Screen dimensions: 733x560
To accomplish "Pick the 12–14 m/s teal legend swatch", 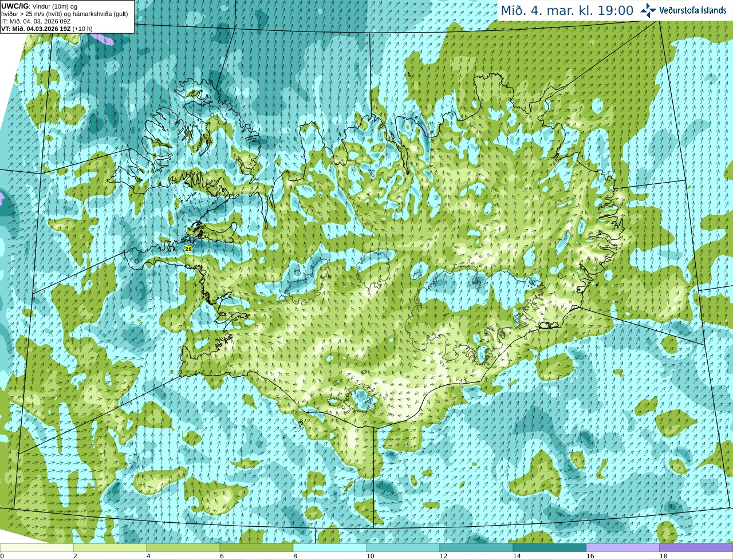I will [476, 548].
